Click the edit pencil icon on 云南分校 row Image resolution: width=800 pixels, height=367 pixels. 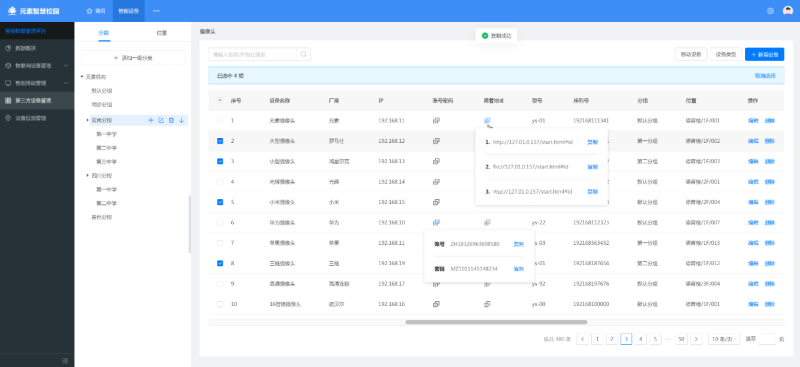(161, 120)
